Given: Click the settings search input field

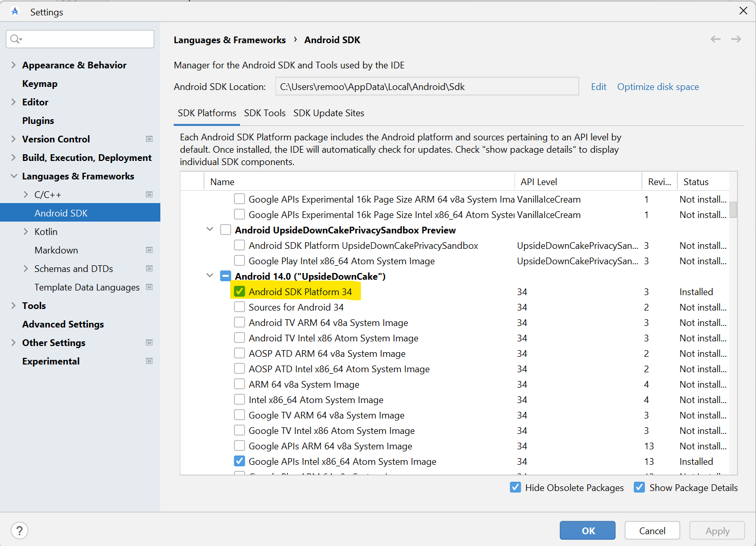Looking at the screenshot, I should pos(80,39).
